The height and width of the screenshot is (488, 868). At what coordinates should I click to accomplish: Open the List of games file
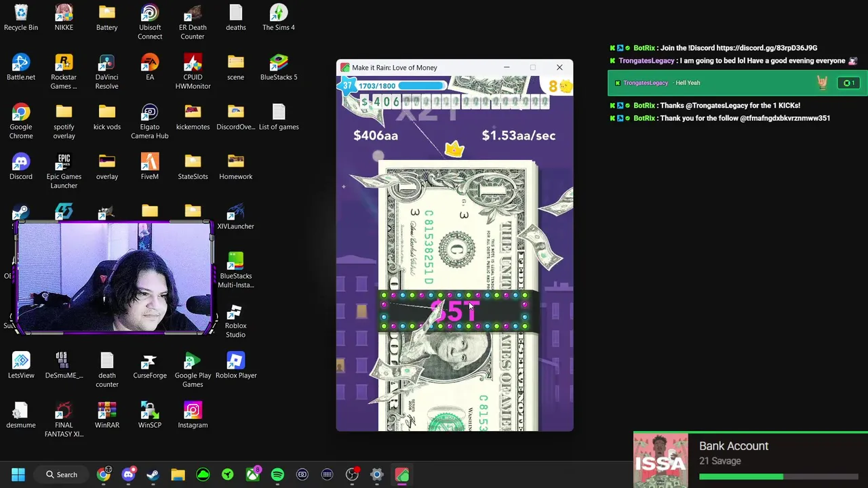pos(279,117)
